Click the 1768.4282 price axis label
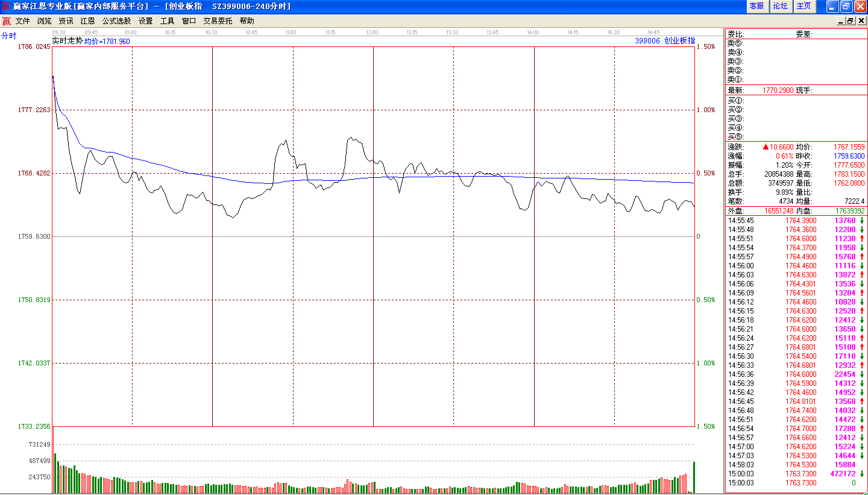The height and width of the screenshot is (495, 868). click(34, 173)
